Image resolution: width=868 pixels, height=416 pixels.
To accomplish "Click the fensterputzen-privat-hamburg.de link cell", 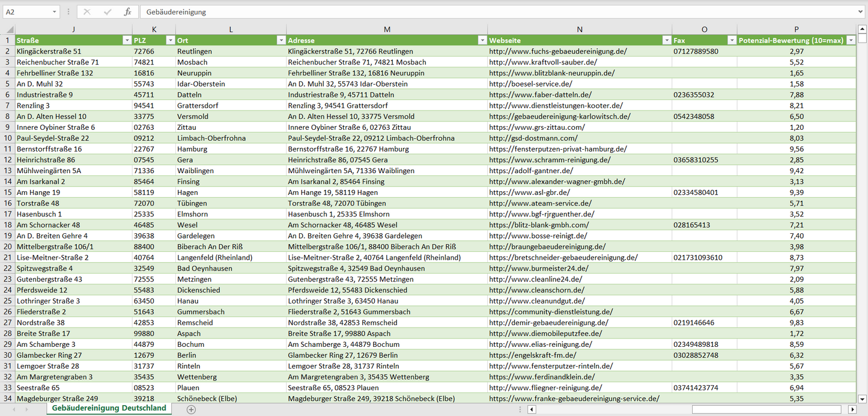I will point(558,149).
